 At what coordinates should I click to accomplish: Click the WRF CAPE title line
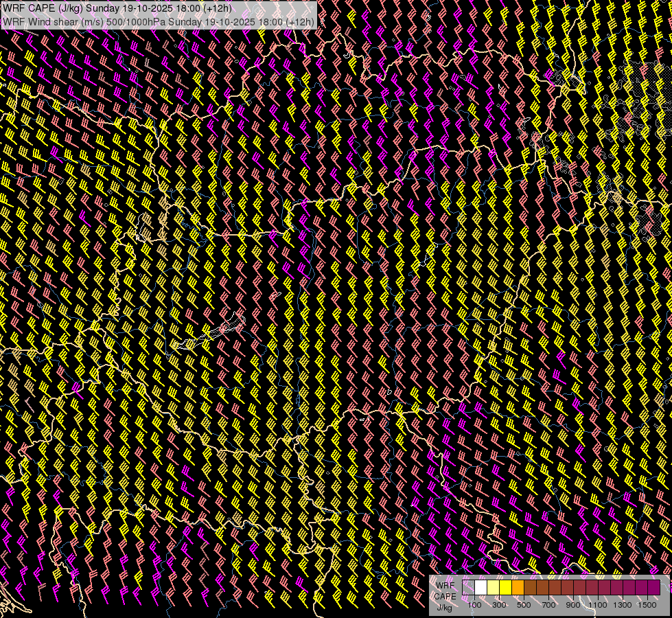pos(117,8)
